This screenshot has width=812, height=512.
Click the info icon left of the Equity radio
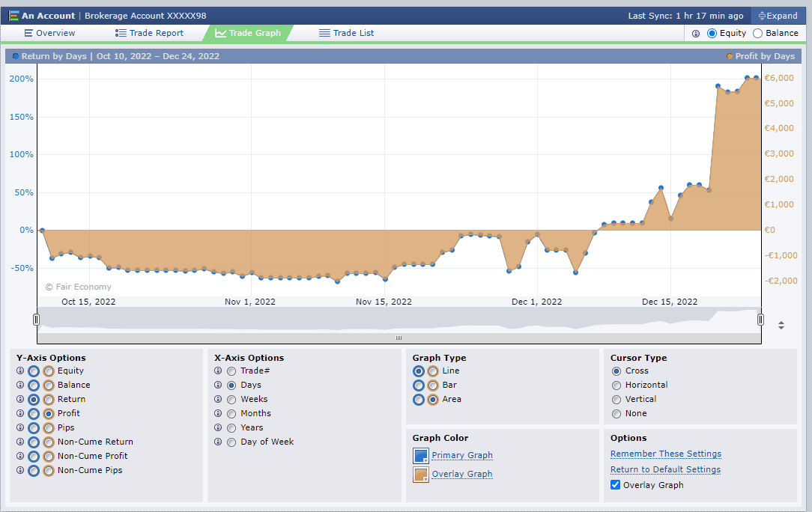click(x=697, y=33)
